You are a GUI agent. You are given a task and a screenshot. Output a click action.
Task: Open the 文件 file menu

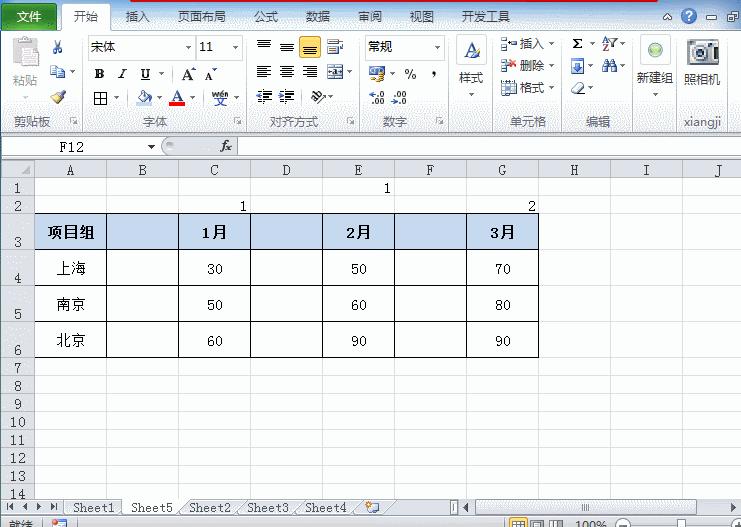point(29,17)
